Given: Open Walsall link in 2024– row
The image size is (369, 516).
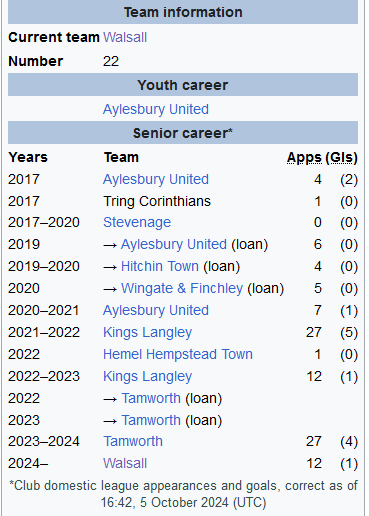Looking at the screenshot, I should click(x=125, y=463).
